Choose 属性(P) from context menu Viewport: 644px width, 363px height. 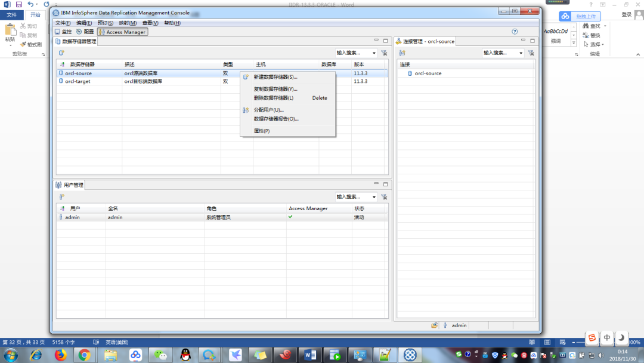(x=288, y=131)
